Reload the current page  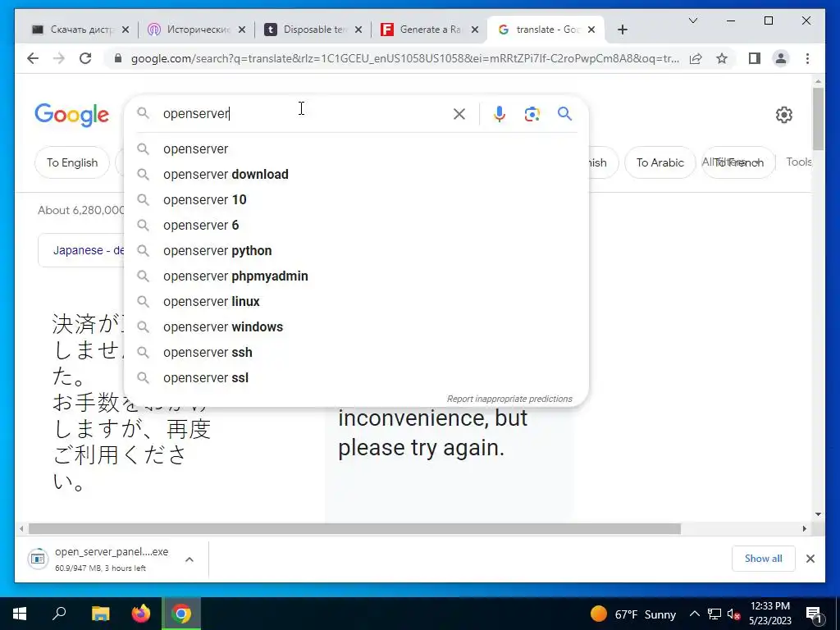85,58
